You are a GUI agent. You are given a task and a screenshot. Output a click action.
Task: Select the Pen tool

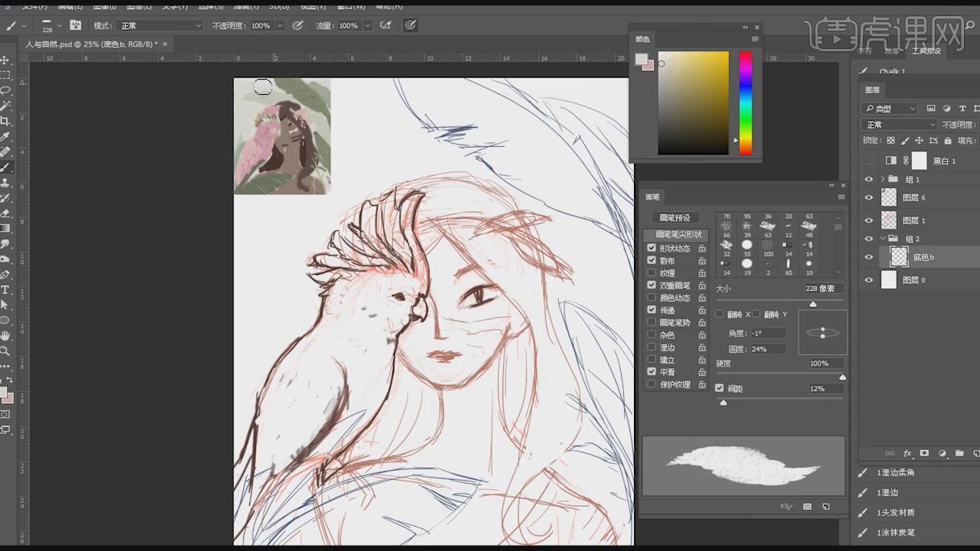click(5, 274)
